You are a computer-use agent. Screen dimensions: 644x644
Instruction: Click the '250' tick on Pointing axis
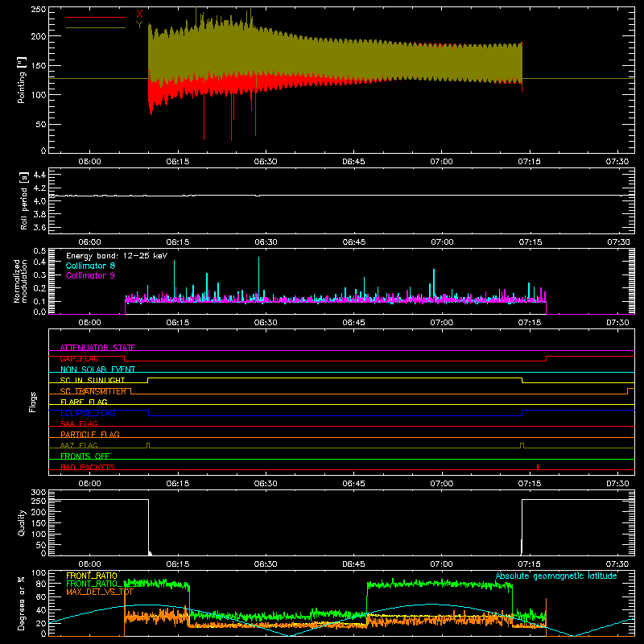39,10
